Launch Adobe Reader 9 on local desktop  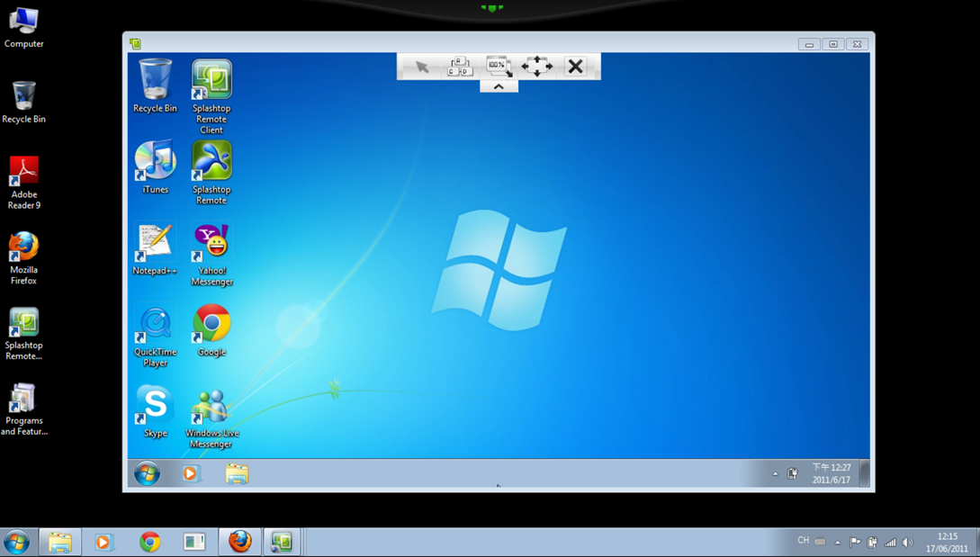(23, 183)
